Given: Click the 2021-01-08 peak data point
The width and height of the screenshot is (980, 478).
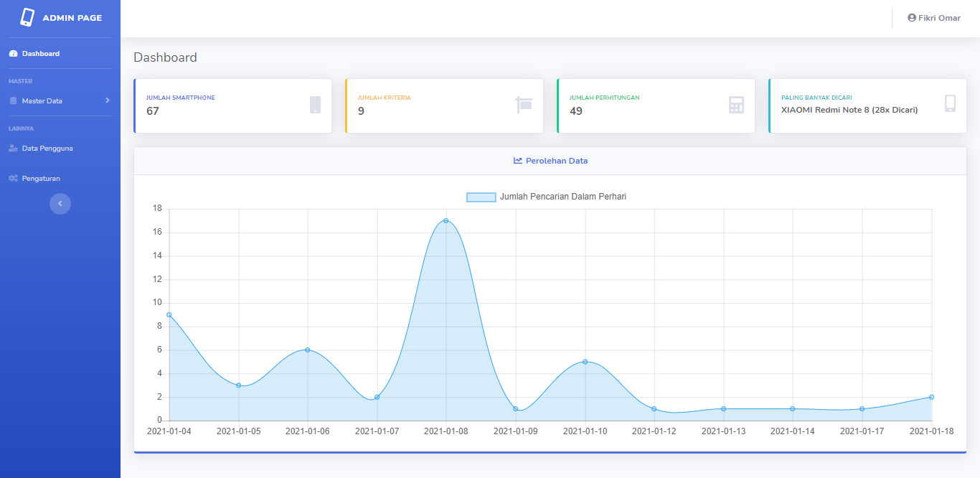Looking at the screenshot, I should coord(446,220).
